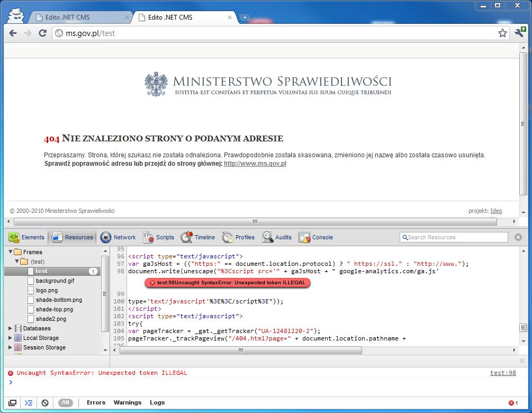
Task: Switch to the first Edito .NET CMS tab
Action: tap(80, 17)
